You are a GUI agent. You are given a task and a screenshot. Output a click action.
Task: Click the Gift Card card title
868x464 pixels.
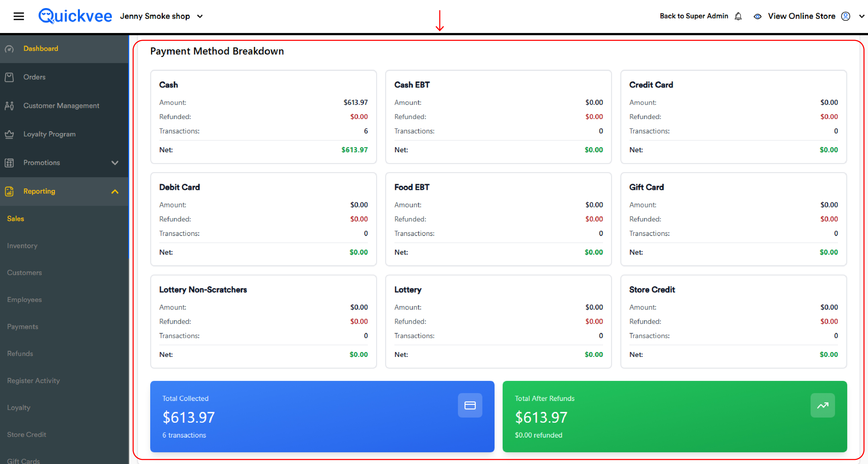pos(646,187)
